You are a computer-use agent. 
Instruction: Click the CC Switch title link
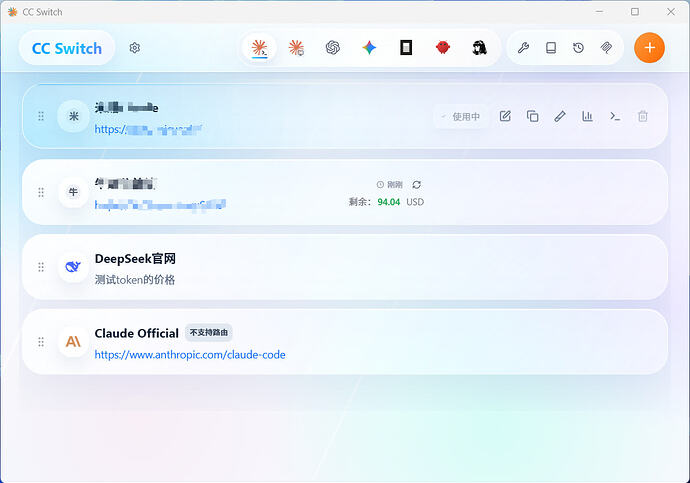(x=66, y=48)
